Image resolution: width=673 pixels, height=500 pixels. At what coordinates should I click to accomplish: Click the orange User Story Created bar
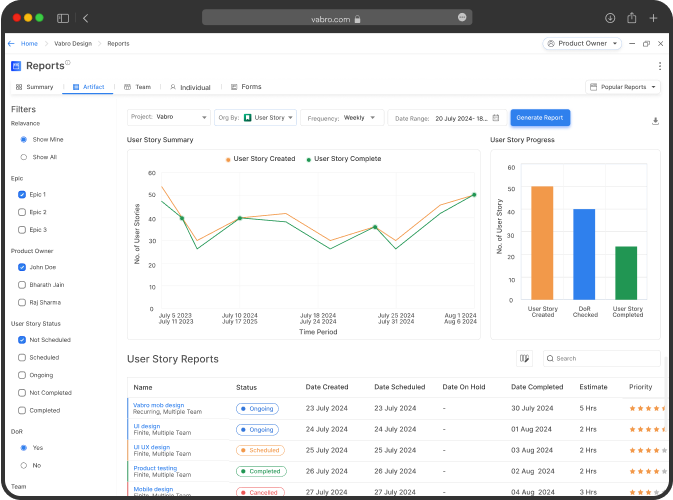[541, 242]
